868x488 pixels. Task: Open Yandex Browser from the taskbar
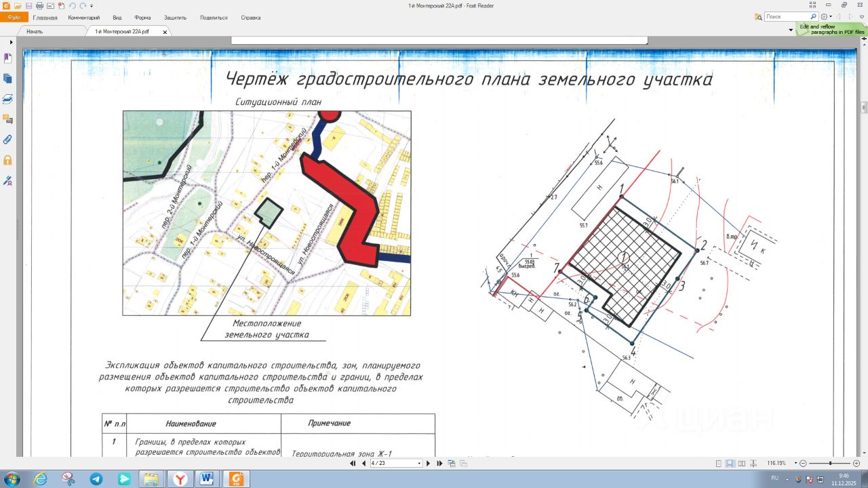pos(180,479)
